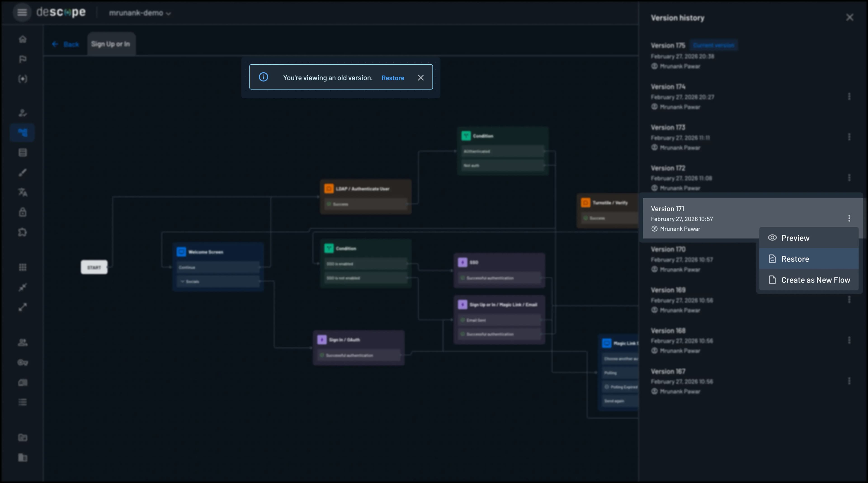Viewport: 868px width, 483px height.
Task: Select the Styles paintbrush icon
Action: [23, 172]
